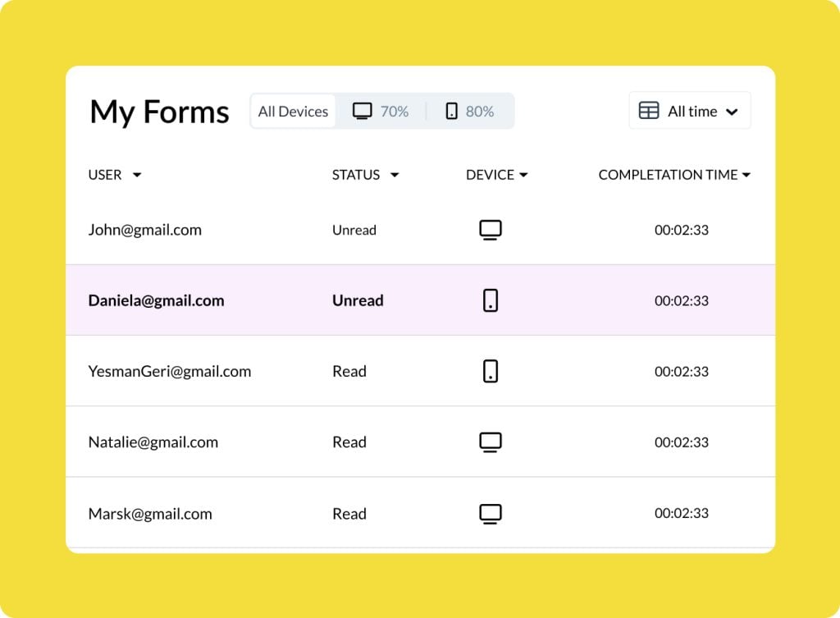Expand the DEVICE column dropdown
Viewport: 840px width, 618px height.
[524, 175]
